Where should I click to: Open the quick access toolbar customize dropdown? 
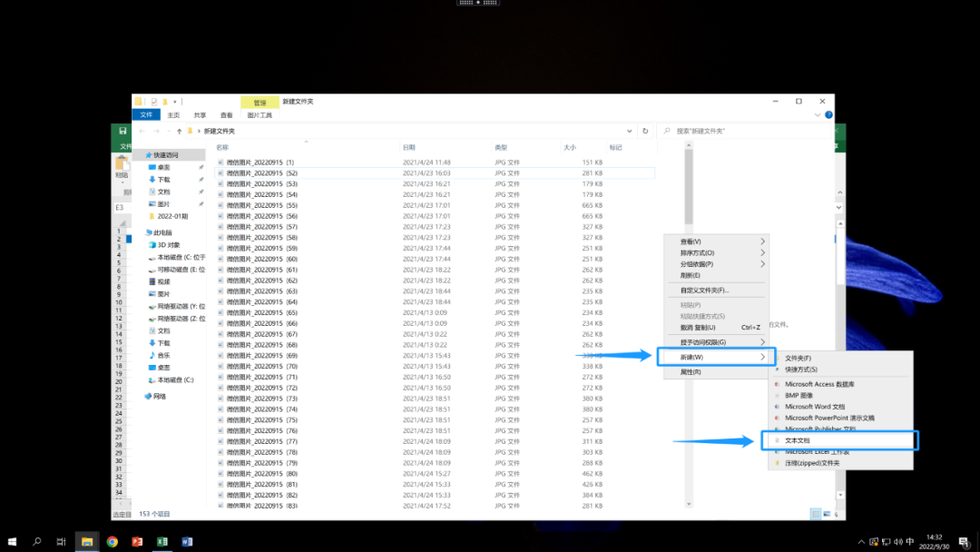click(175, 102)
